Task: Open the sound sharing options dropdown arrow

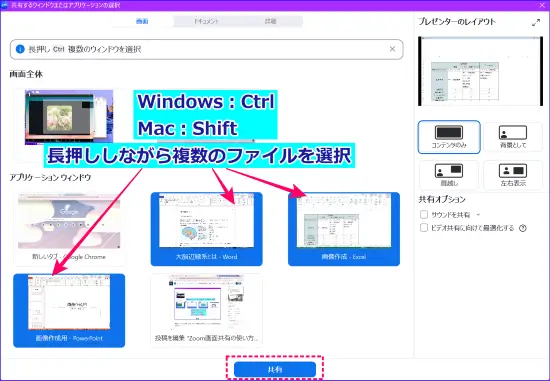Action: click(478, 215)
